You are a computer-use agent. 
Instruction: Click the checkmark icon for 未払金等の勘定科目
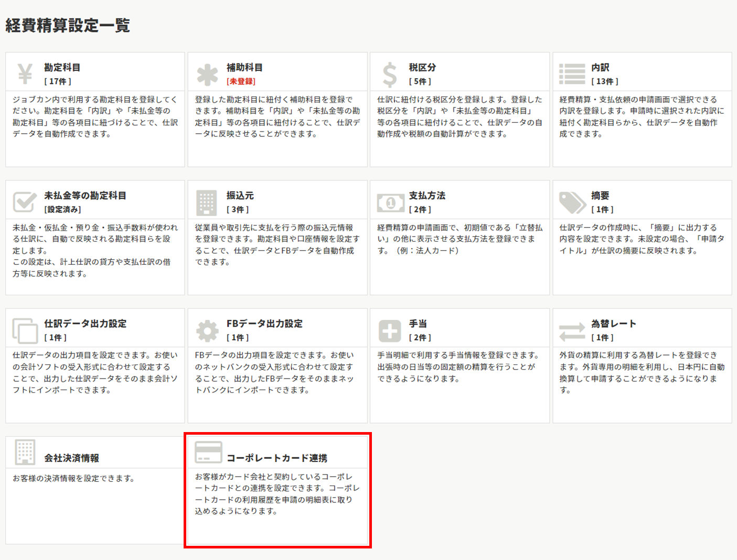[x=25, y=202]
